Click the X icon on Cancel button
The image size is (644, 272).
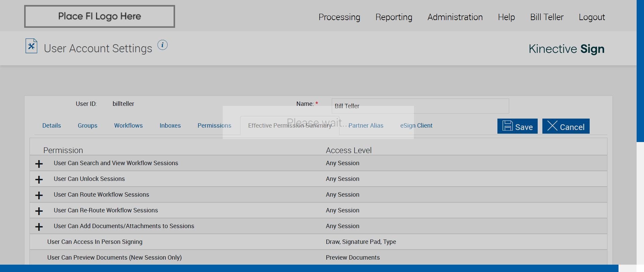[552, 126]
